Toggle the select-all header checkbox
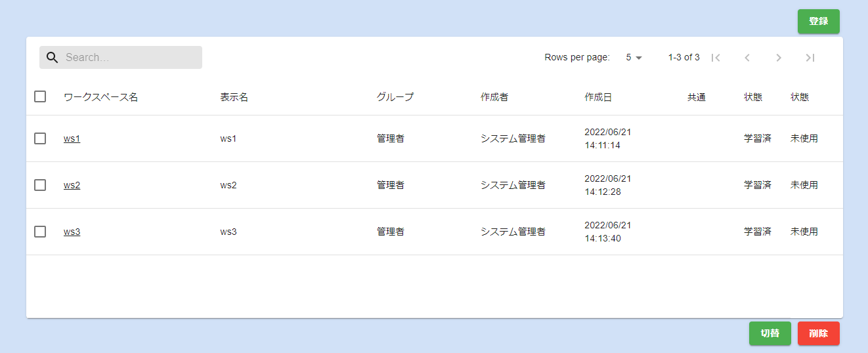 tap(40, 96)
